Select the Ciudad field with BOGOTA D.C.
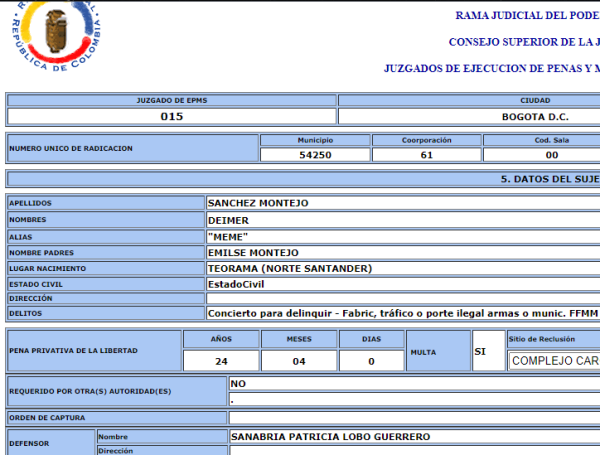600x455 pixels. pos(470,116)
